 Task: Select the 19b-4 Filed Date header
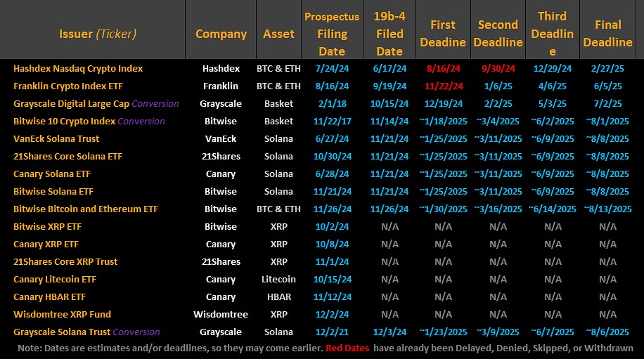point(389,34)
